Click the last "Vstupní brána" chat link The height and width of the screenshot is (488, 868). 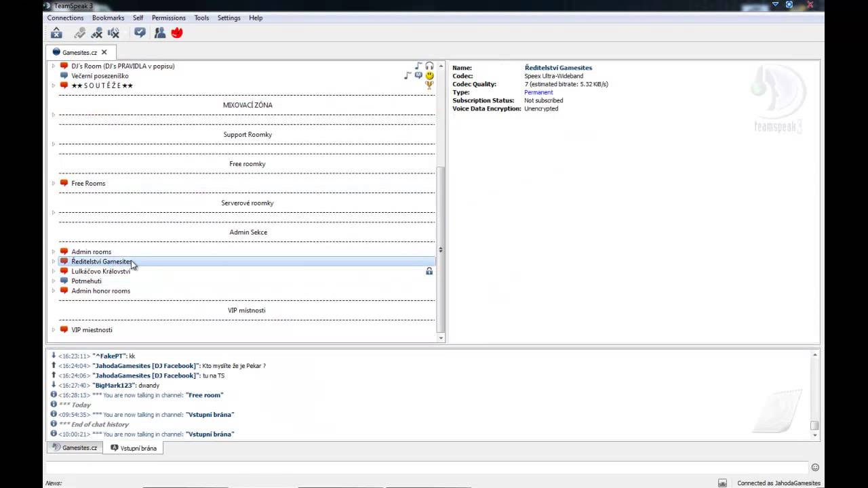click(210, 434)
